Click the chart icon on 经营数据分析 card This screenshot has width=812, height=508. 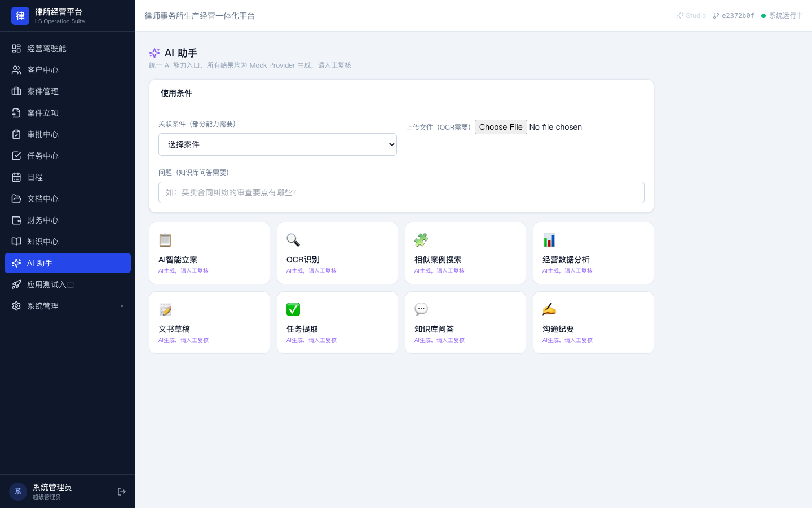click(549, 240)
